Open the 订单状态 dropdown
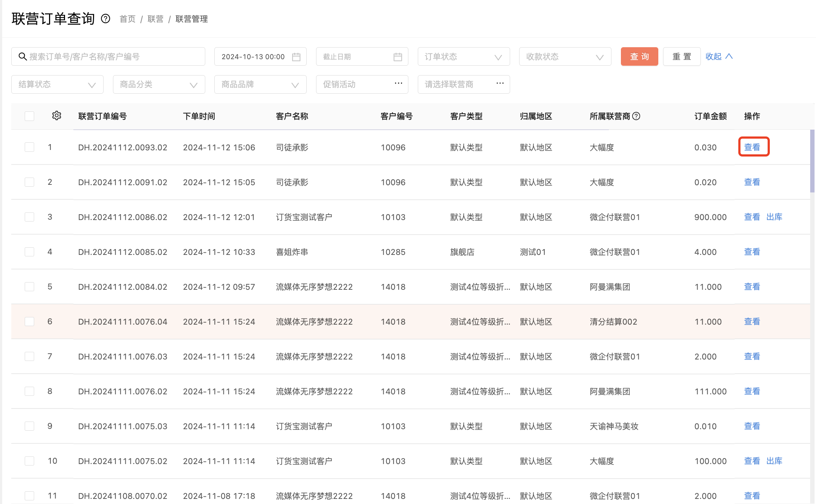 pyautogui.click(x=464, y=57)
